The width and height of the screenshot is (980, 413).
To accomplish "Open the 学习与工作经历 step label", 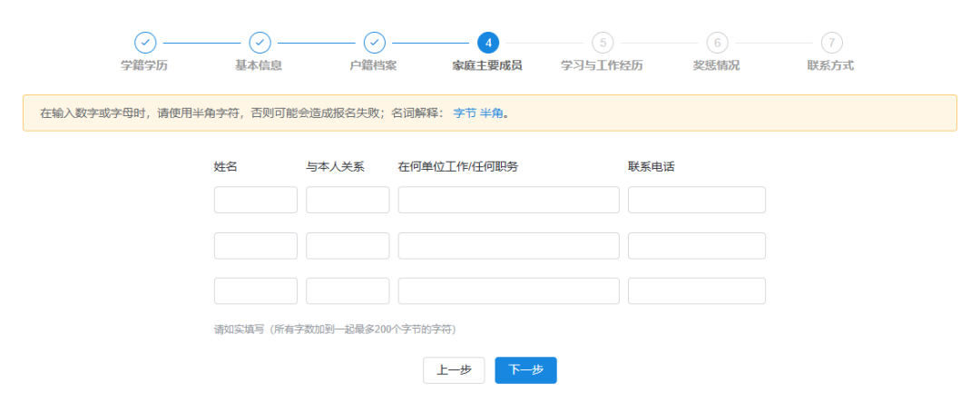I will (602, 65).
